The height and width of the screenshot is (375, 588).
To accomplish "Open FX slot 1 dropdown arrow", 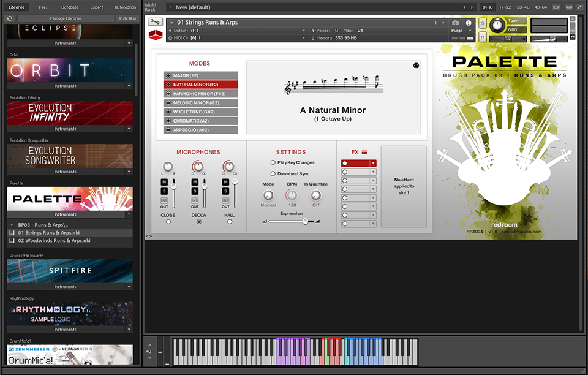I will (373, 163).
